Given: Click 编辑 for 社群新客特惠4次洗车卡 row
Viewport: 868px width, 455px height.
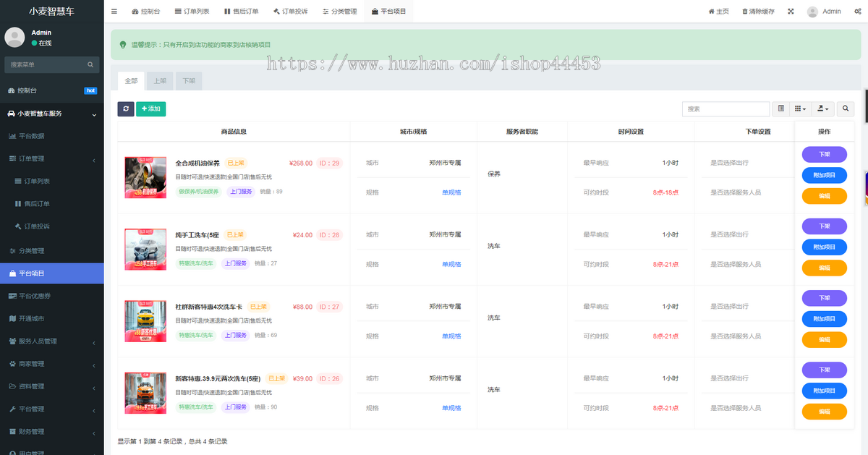Looking at the screenshot, I should [x=824, y=339].
